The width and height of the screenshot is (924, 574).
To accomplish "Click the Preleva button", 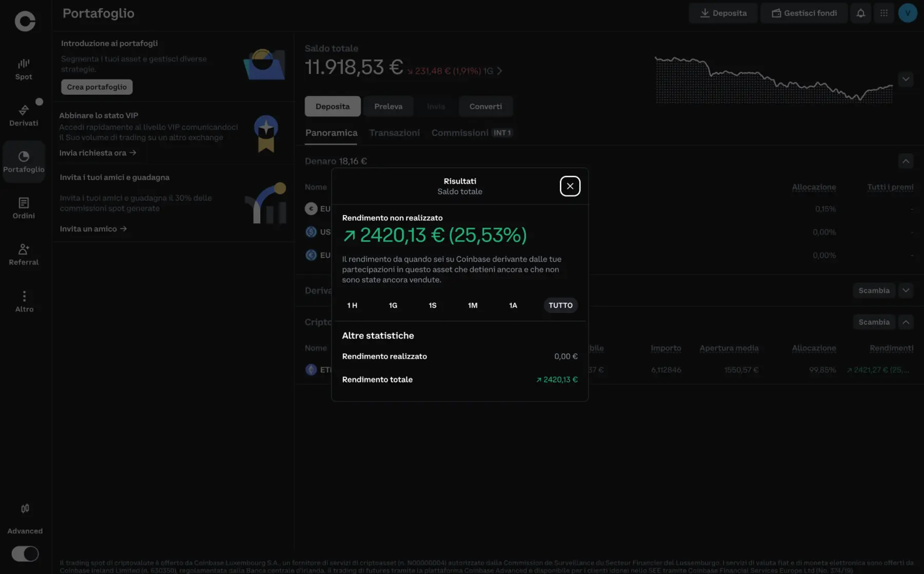I will 388,106.
